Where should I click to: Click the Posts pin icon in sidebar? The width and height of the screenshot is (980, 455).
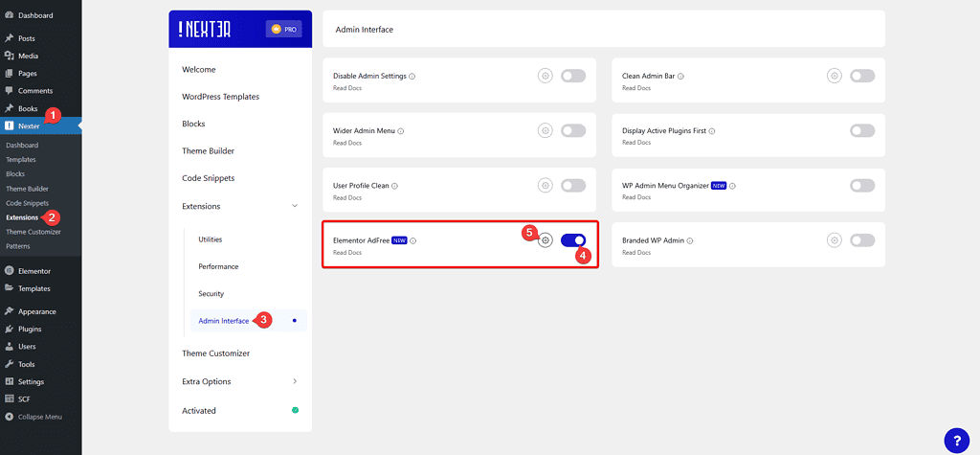tap(10, 38)
